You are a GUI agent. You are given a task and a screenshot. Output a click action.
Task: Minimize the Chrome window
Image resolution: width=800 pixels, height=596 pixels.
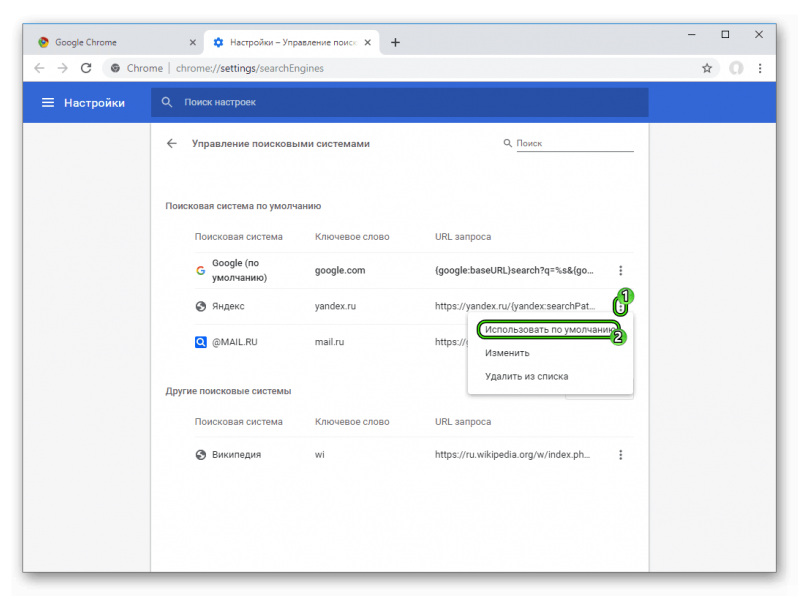691,35
